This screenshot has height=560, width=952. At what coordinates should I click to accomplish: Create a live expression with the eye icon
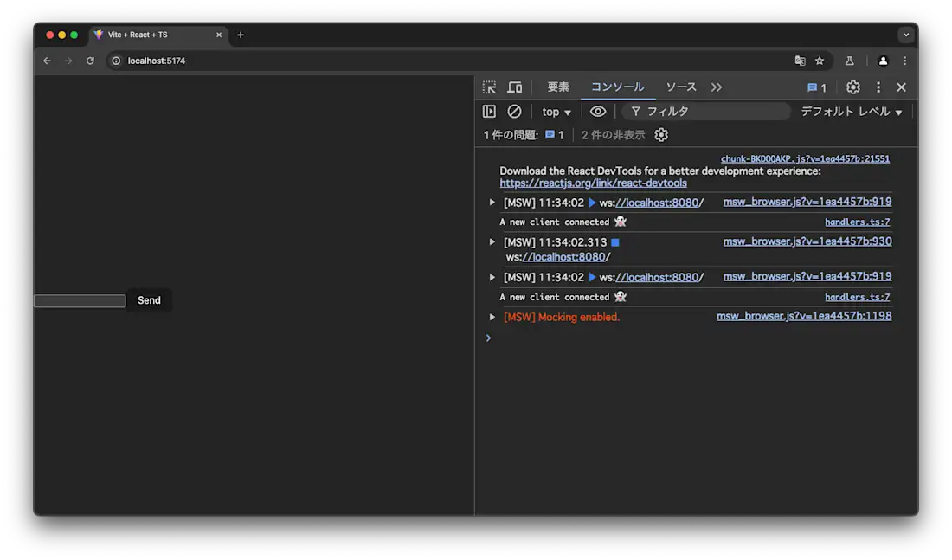pos(597,111)
